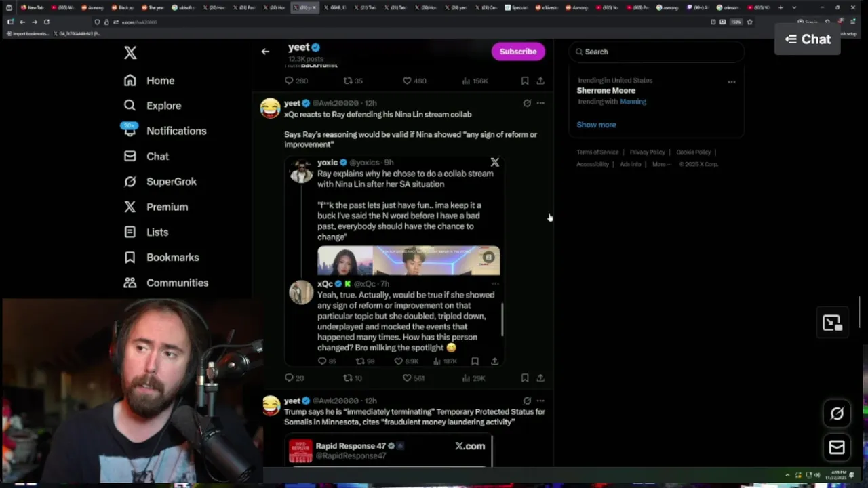
Task: Click the Search input field
Action: (x=656, y=52)
